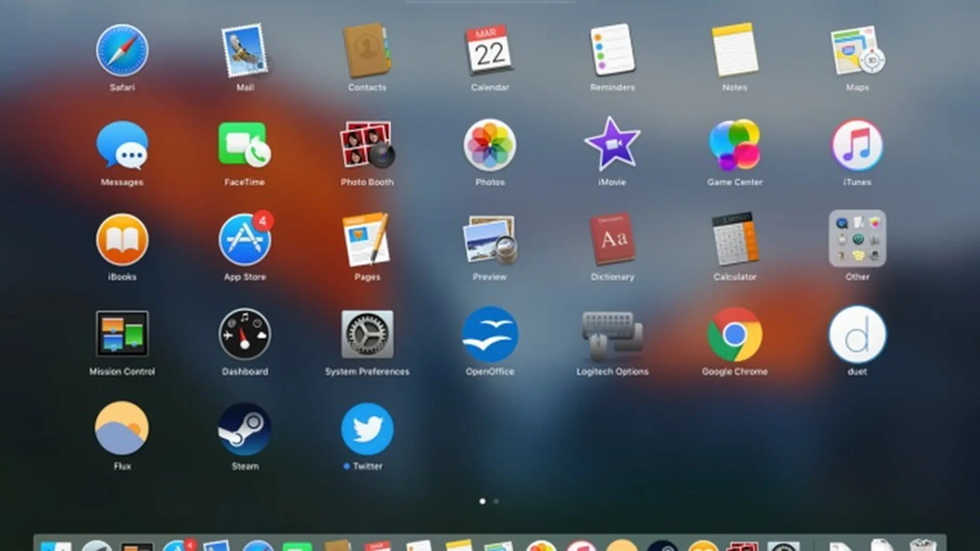Open the Calendar app
Image resolution: width=980 pixels, height=551 pixels.
point(489,51)
